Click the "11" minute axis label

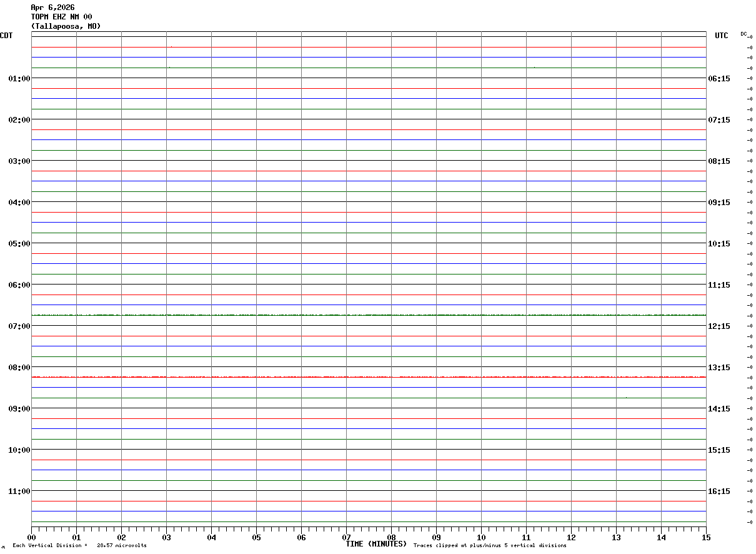point(527,537)
